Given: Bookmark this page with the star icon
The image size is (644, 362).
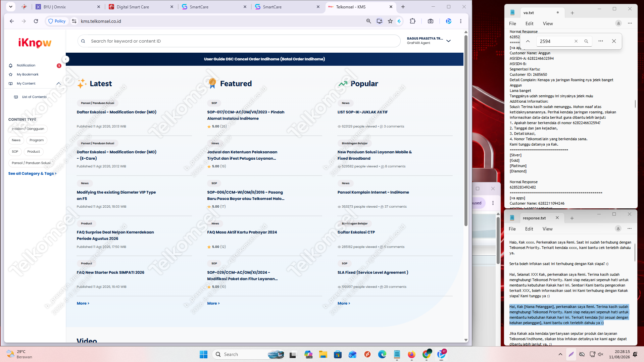Looking at the screenshot, I should click(x=390, y=21).
